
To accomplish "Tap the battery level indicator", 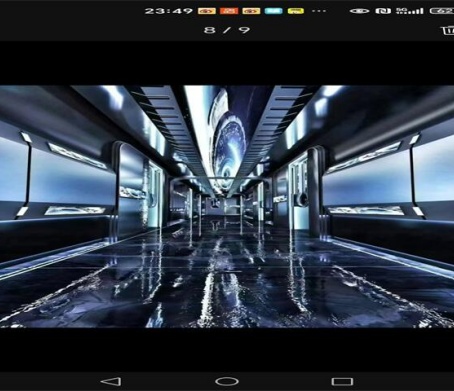I will pyautogui.click(x=442, y=11).
